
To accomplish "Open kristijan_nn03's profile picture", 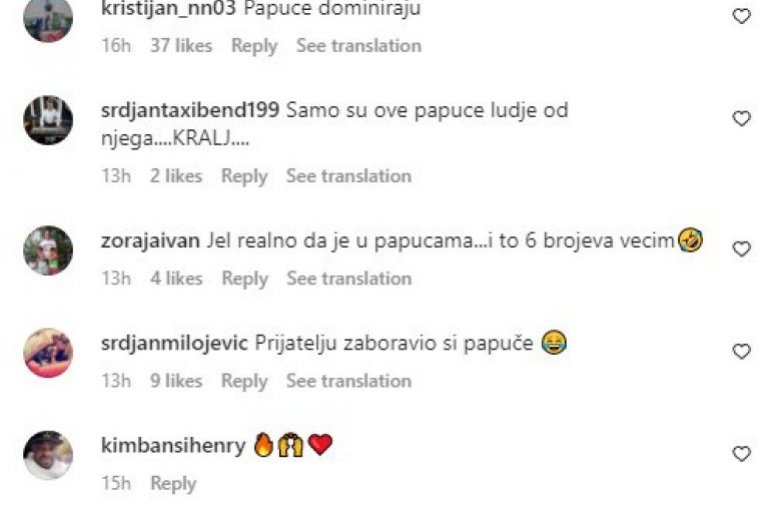I will coord(48,19).
